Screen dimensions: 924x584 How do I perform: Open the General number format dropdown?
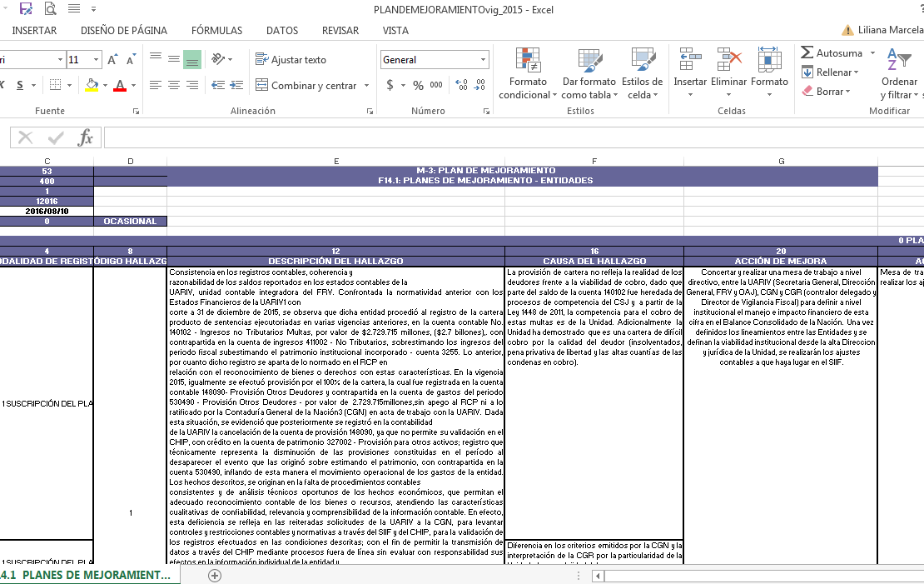click(x=483, y=60)
